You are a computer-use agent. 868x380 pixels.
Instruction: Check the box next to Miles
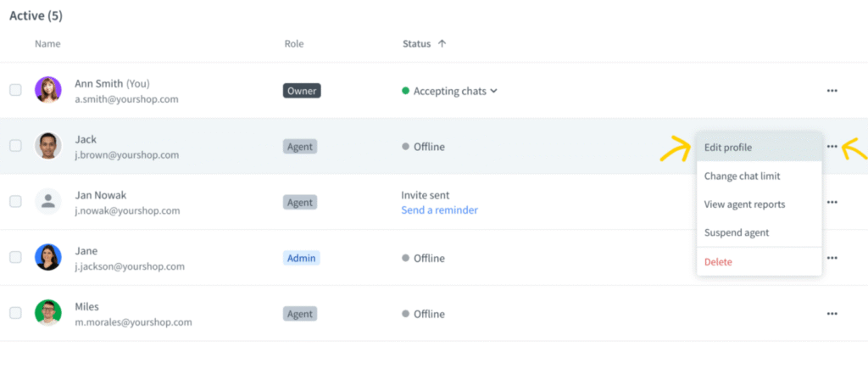tap(15, 313)
